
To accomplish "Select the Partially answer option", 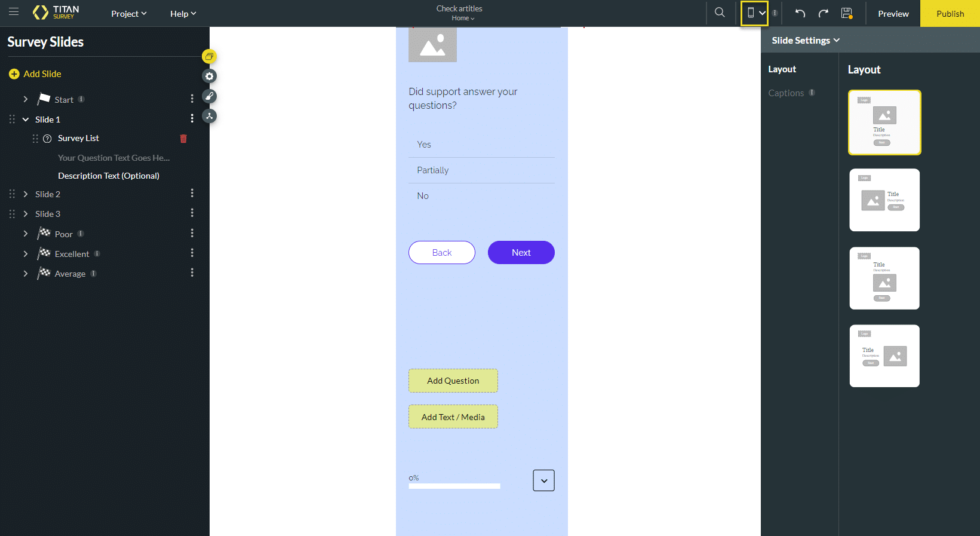I will 432,170.
